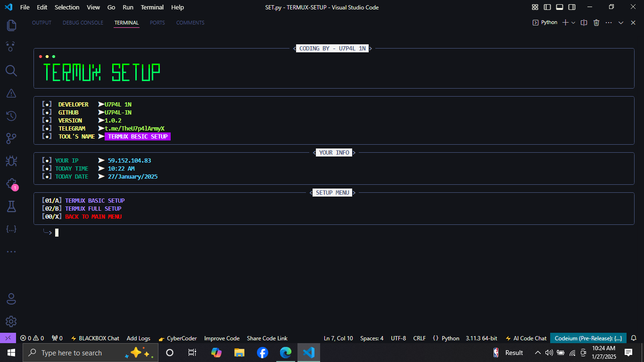Click the new terminal plus icon

(x=566, y=23)
